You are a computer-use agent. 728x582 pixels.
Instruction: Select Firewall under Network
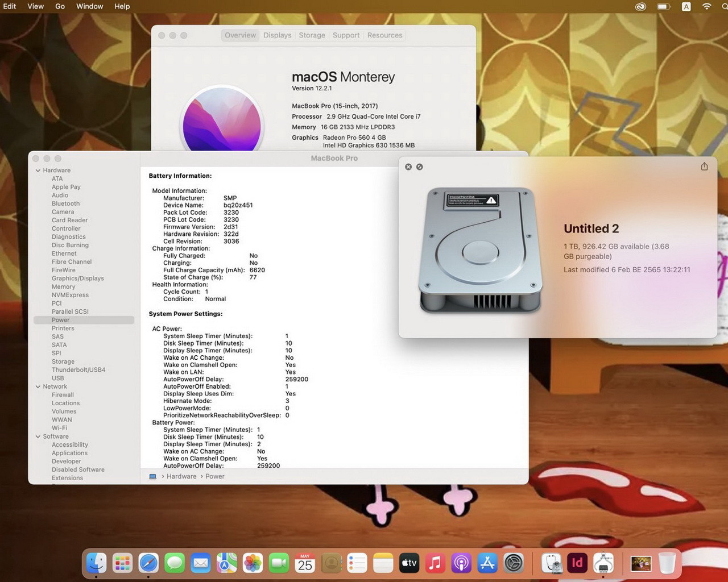(x=63, y=395)
